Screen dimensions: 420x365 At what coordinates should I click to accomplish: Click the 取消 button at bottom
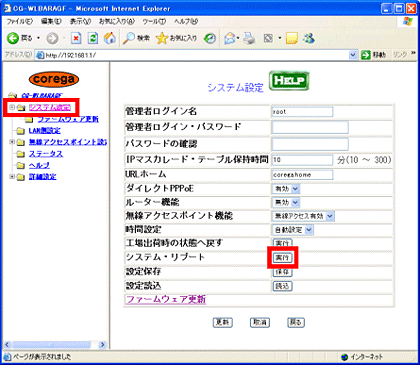point(260,322)
